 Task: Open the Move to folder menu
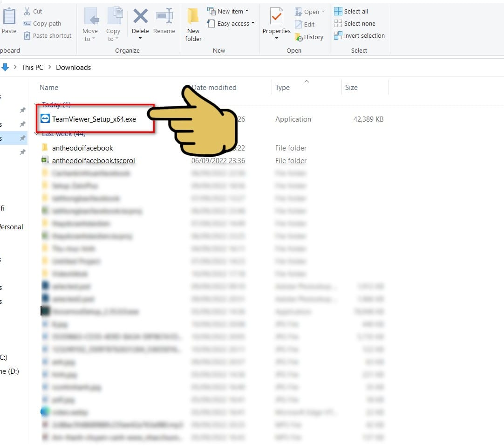click(90, 25)
